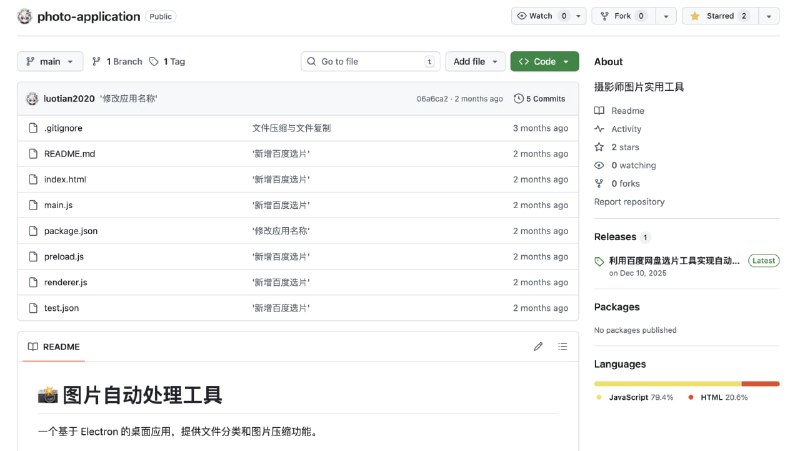Image resolution: width=800 pixels, height=451 pixels.
Task: Open the 文件压缩与文件复制 commit message
Action: click(291, 128)
